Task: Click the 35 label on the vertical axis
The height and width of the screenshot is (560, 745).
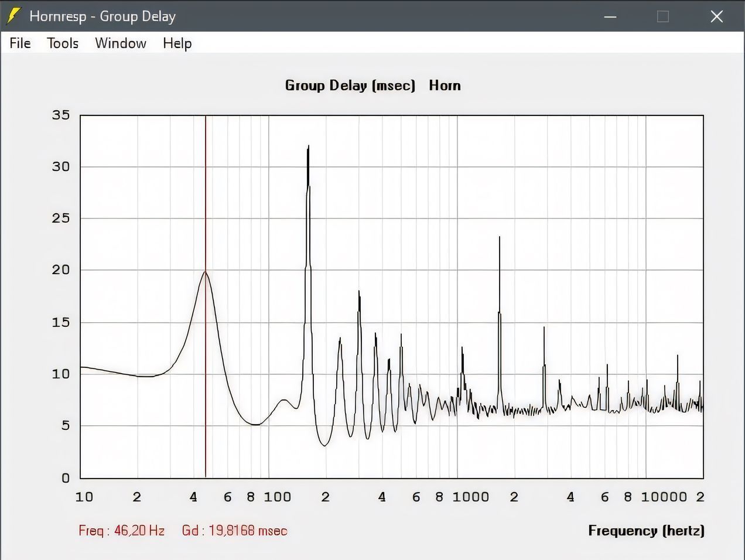Action: (61, 115)
